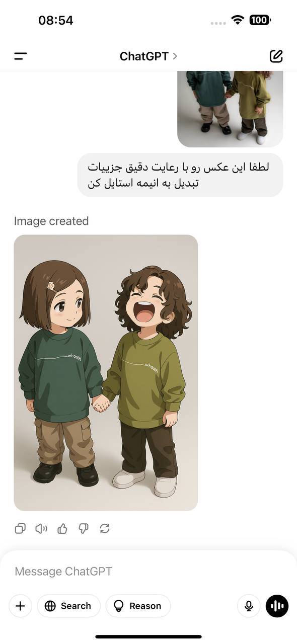Viewport: 297px width, 644px height.
Task: Expand the ChatGPT model selector chevron
Action: coord(175,56)
